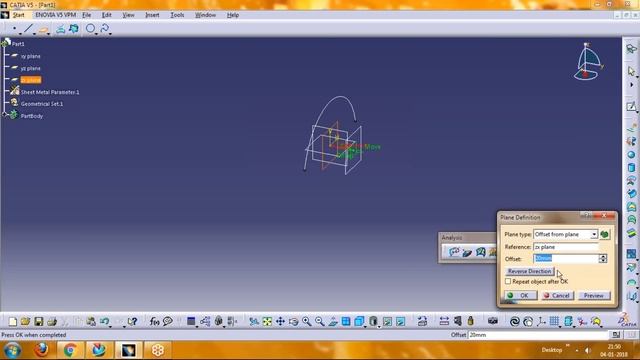
Task: Click the Sketch icon in right toolbar
Action: click(631, 107)
